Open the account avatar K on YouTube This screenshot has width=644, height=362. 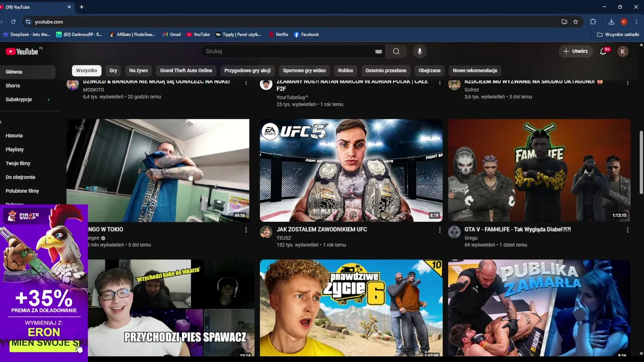623,51
